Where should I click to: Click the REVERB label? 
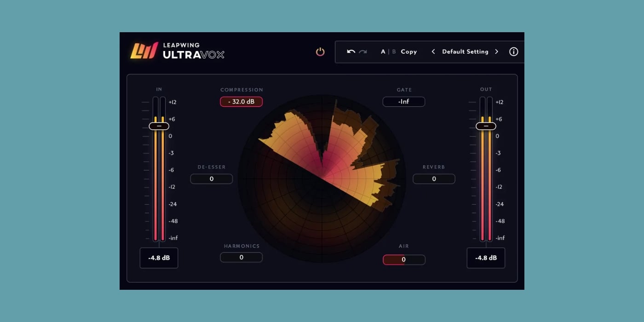pyautogui.click(x=434, y=167)
